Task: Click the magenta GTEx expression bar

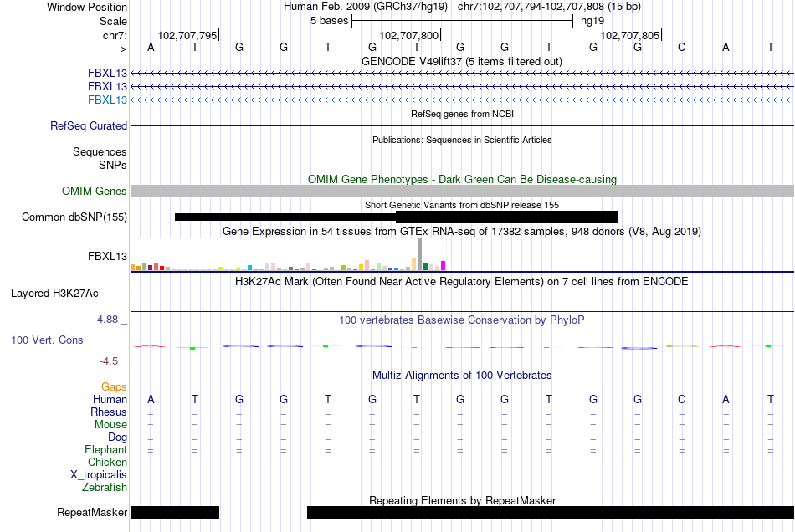Action: [444, 265]
